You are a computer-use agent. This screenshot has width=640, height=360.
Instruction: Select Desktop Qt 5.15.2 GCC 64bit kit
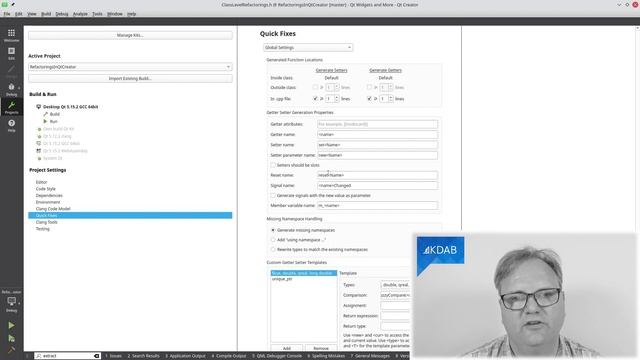pyautogui.click(x=70, y=107)
